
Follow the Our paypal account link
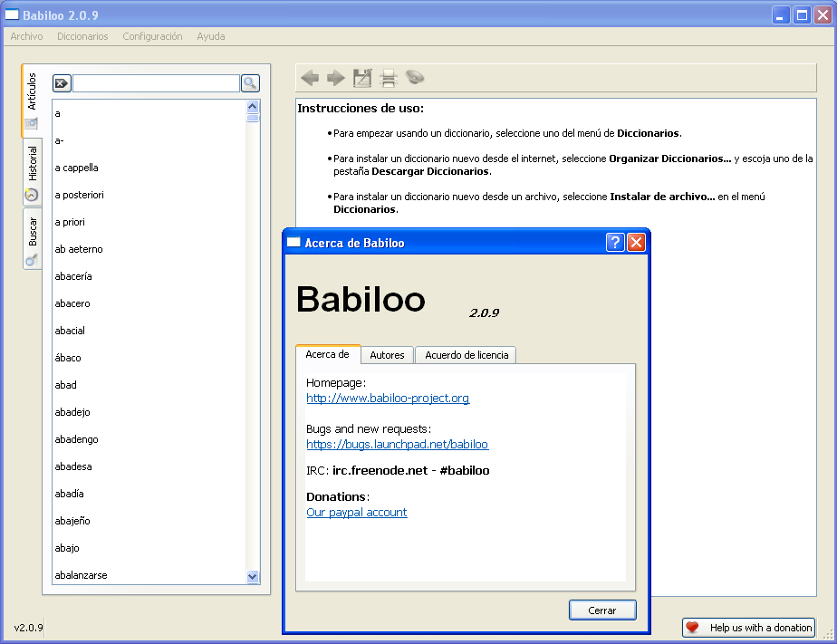(x=357, y=513)
